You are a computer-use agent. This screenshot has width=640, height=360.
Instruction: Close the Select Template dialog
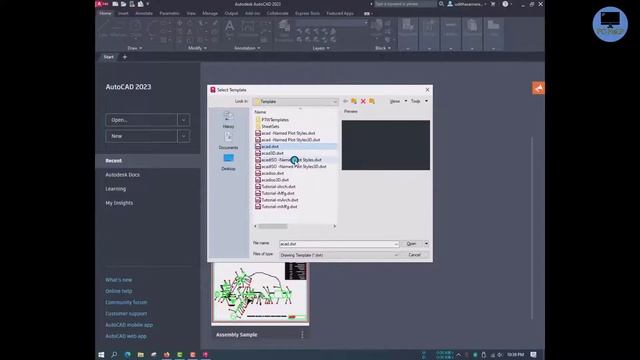point(427,90)
